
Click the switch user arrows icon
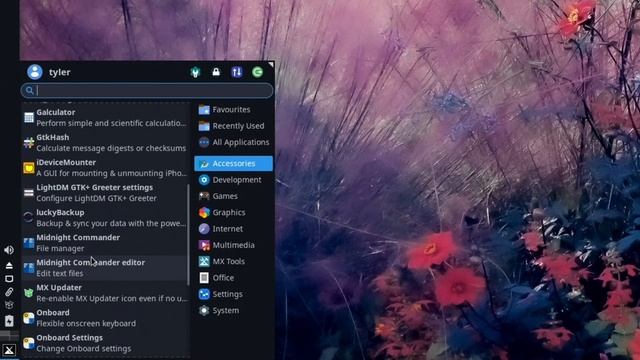click(x=237, y=72)
